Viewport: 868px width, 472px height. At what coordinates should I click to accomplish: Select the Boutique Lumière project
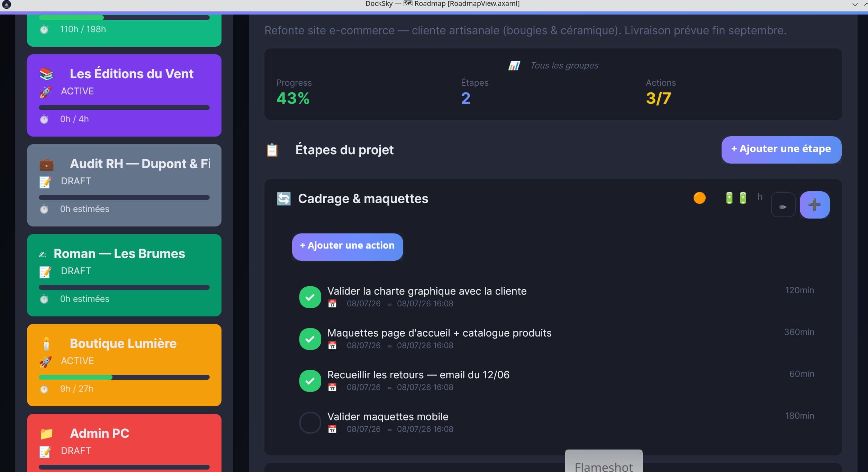[x=124, y=365]
